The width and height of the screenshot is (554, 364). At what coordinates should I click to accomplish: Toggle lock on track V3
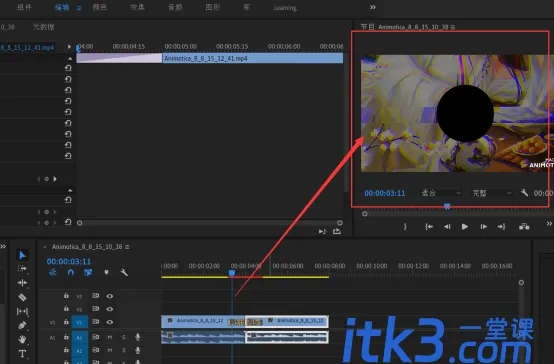[66, 295]
